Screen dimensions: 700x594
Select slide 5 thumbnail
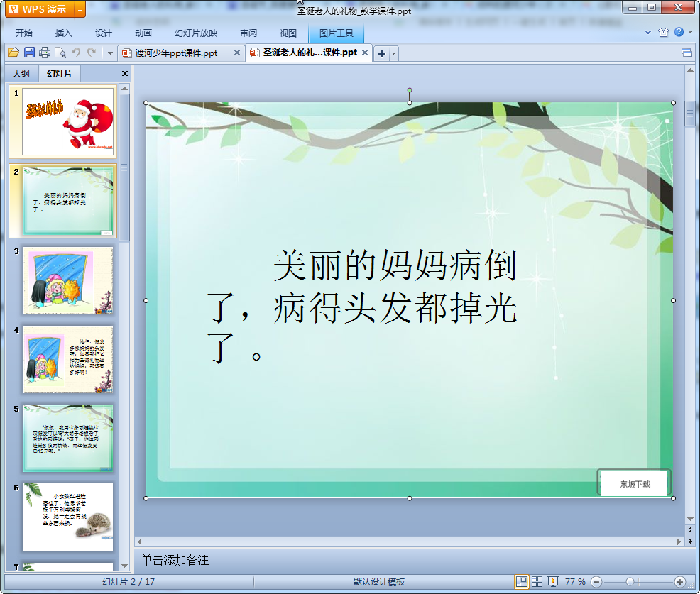[x=68, y=439]
